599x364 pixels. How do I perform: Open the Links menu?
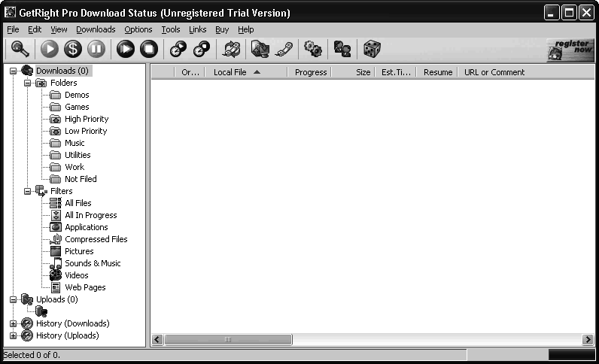pos(198,29)
